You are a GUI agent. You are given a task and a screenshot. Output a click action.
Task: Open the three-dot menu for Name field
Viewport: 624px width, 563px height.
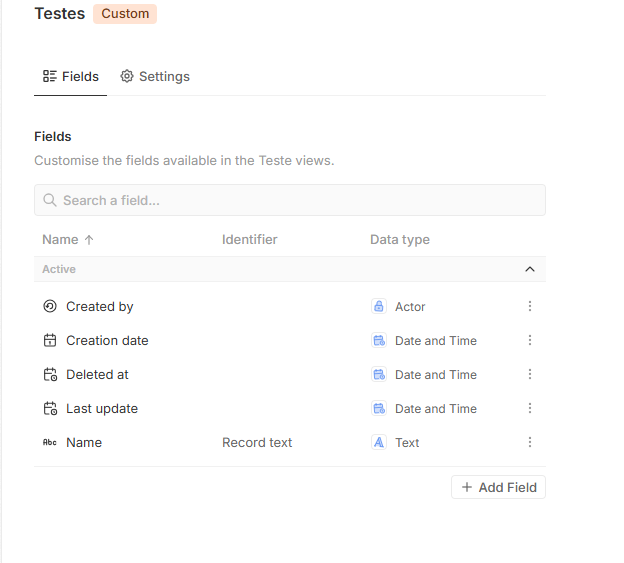tap(530, 443)
